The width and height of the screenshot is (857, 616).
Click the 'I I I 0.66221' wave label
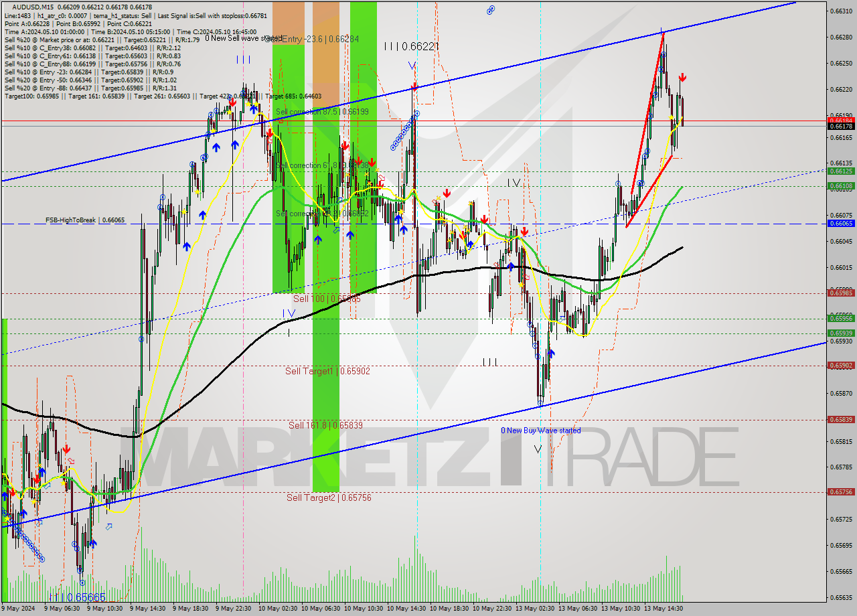[x=411, y=46]
